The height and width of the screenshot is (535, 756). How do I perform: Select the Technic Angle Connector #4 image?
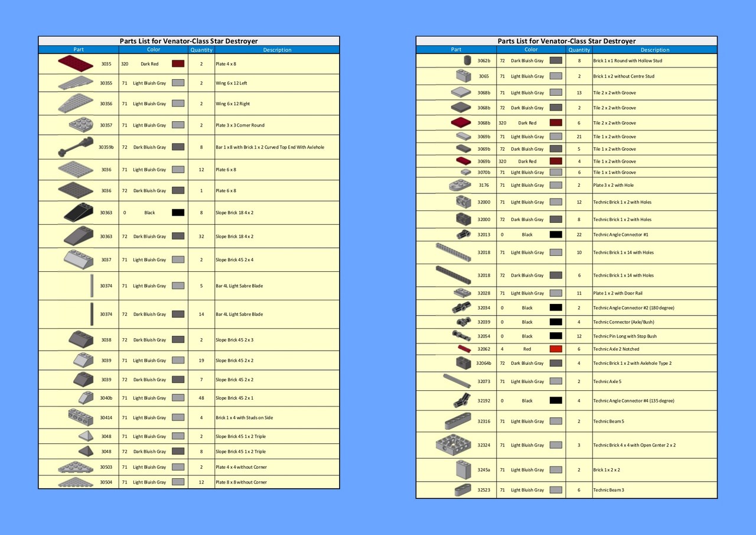(x=462, y=400)
